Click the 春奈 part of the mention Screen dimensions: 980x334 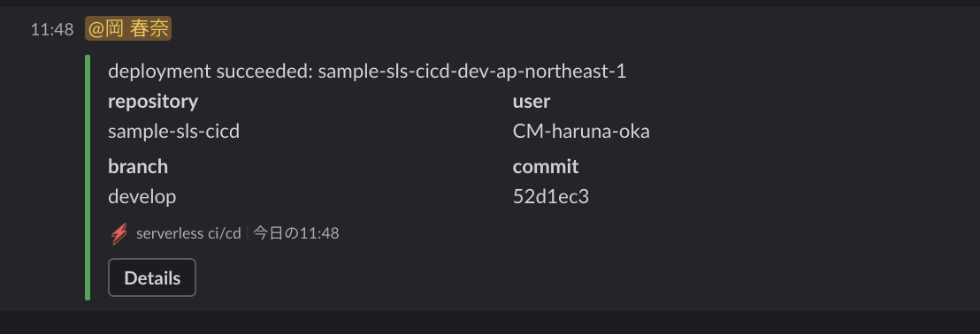[x=149, y=29]
